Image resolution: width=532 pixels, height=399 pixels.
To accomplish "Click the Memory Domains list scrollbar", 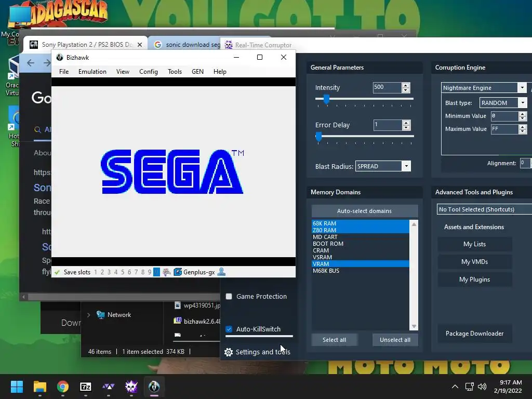I will 414,275.
